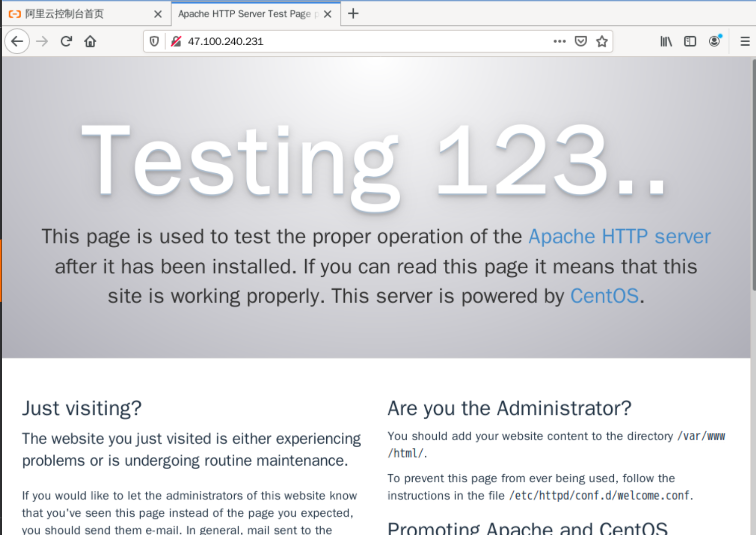Follow the Apache HTTP server link
The height and width of the screenshot is (535, 756).
coord(619,237)
